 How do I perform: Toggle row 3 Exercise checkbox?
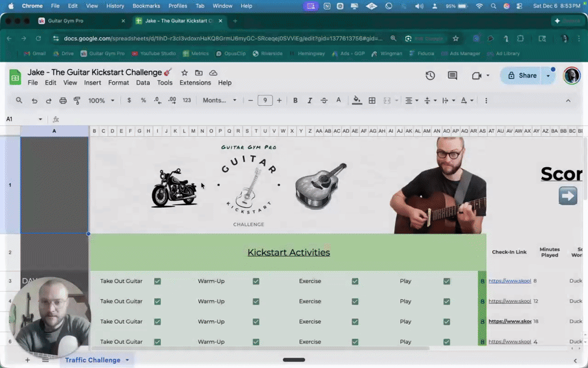click(x=355, y=281)
